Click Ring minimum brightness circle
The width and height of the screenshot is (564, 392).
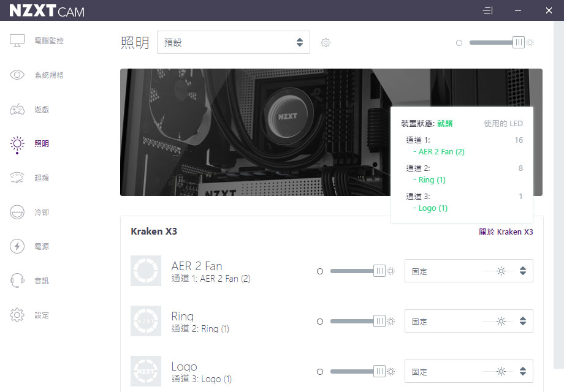320,322
